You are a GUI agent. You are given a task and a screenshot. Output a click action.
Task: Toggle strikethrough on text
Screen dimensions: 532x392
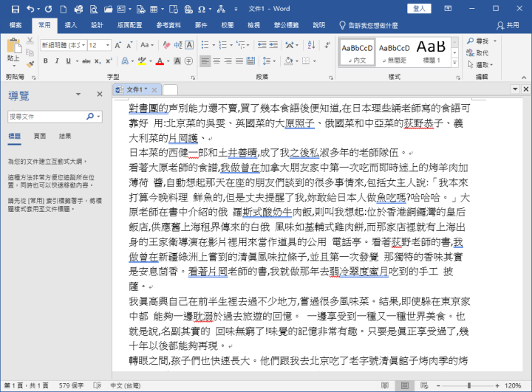pos(86,61)
